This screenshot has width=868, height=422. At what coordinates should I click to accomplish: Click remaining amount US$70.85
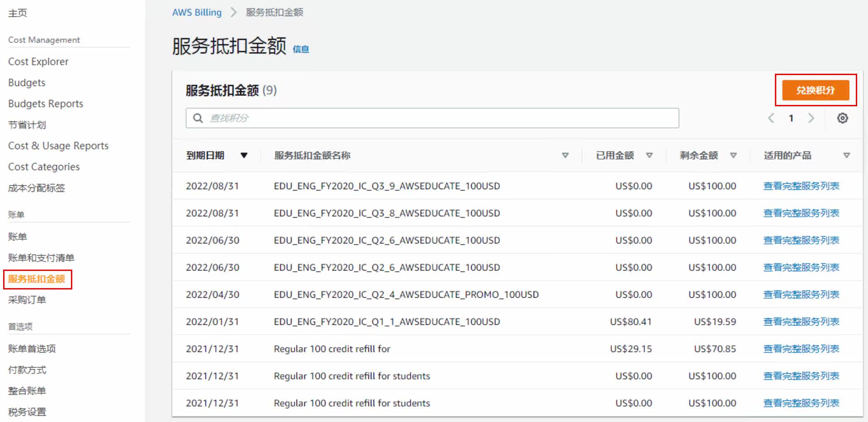[x=715, y=349]
